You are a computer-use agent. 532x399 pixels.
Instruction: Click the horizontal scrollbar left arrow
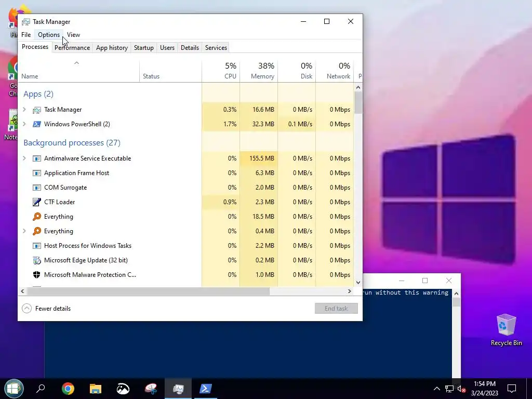pos(22,291)
